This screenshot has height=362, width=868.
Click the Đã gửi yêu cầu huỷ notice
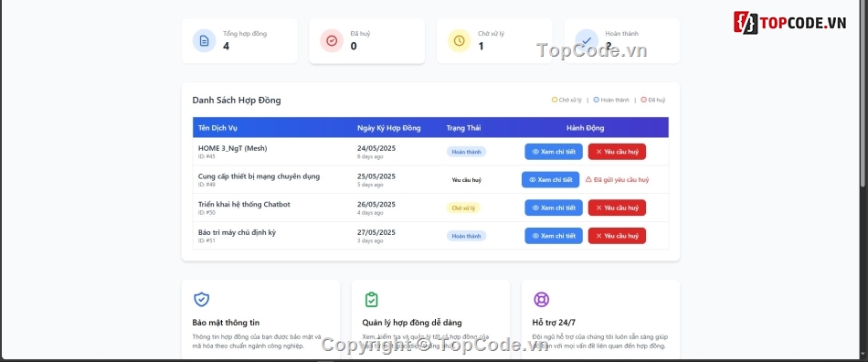618,179
